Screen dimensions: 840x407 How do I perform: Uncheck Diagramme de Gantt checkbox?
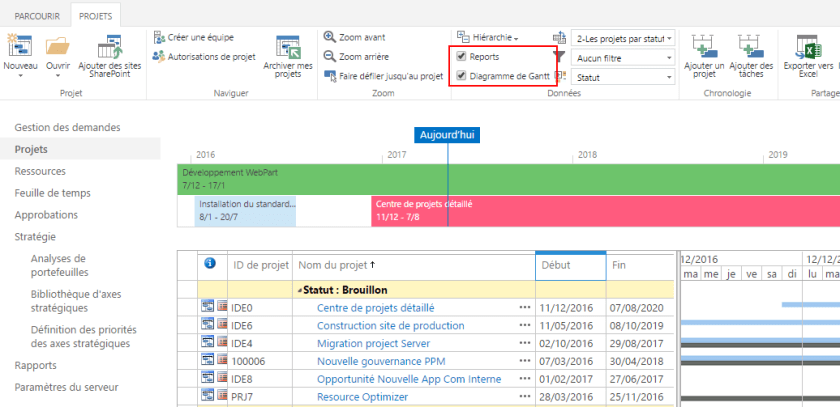(x=461, y=76)
